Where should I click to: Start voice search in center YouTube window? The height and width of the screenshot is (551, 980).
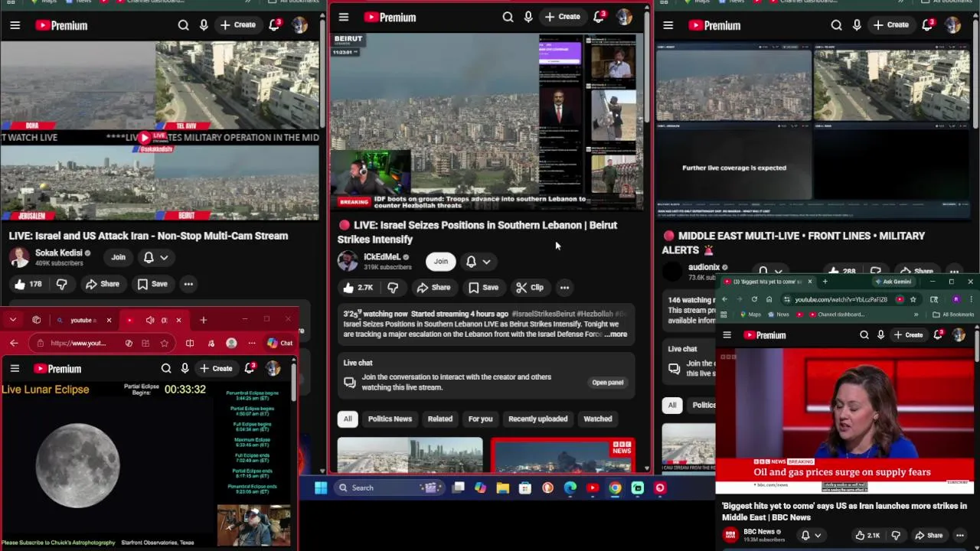(528, 17)
